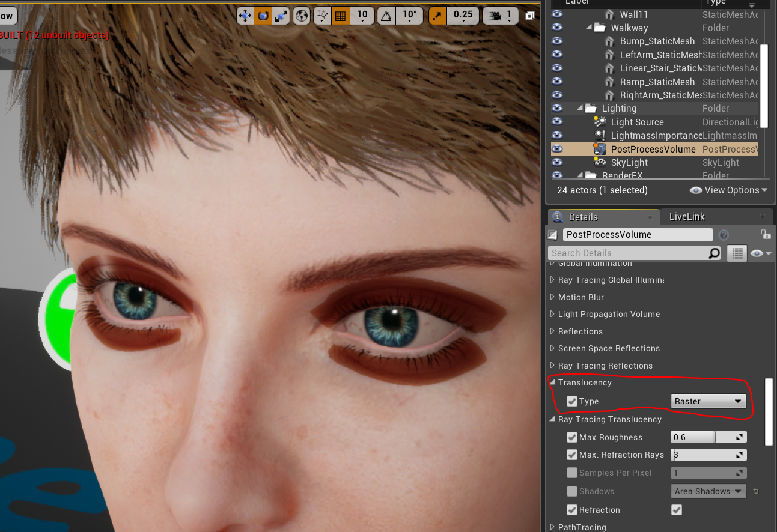The image size is (777, 532).
Task: Collapse the Lighting folder in outliner
Action: 580,109
